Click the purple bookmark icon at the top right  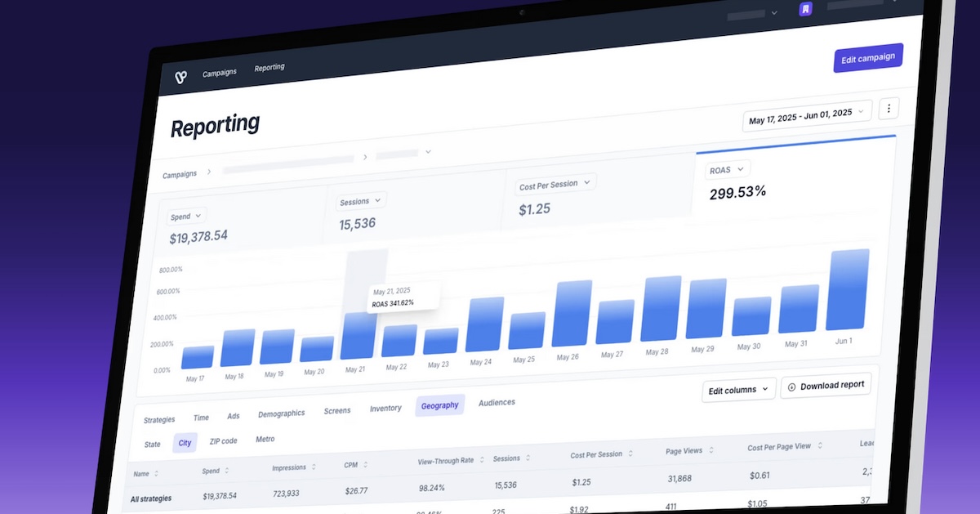coord(805,10)
